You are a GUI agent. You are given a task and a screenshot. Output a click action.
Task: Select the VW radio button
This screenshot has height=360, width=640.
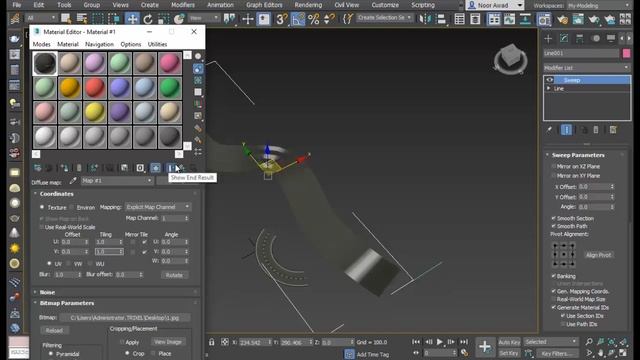click(69, 264)
